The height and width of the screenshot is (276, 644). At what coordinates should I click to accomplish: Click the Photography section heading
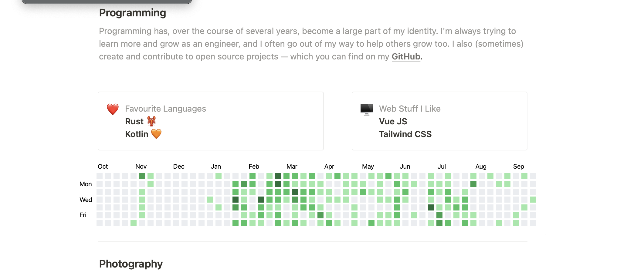tap(131, 264)
